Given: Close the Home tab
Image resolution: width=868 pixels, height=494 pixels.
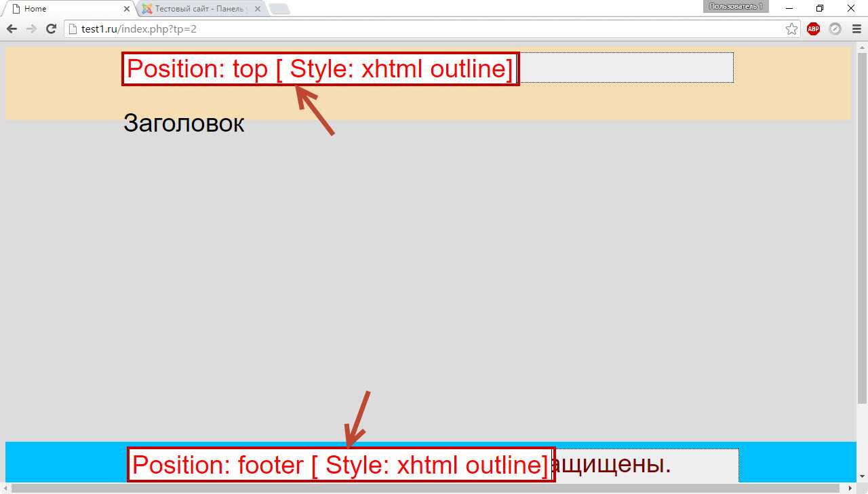Looking at the screenshot, I should 127,9.
